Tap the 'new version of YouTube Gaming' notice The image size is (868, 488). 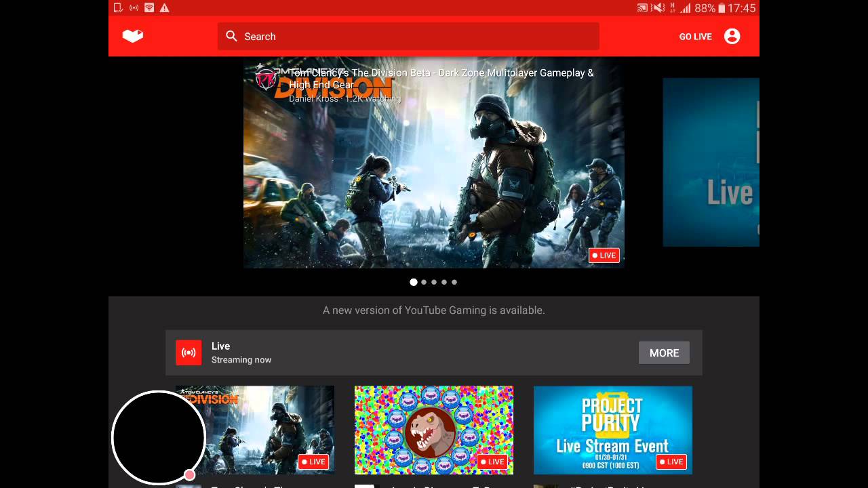point(434,310)
